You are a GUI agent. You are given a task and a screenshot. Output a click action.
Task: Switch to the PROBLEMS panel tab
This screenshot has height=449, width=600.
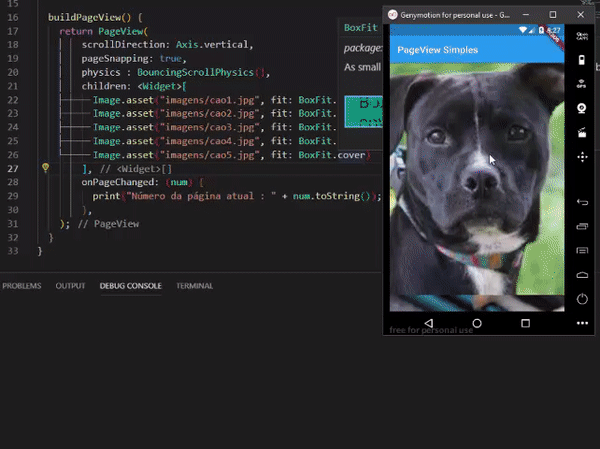tap(22, 286)
